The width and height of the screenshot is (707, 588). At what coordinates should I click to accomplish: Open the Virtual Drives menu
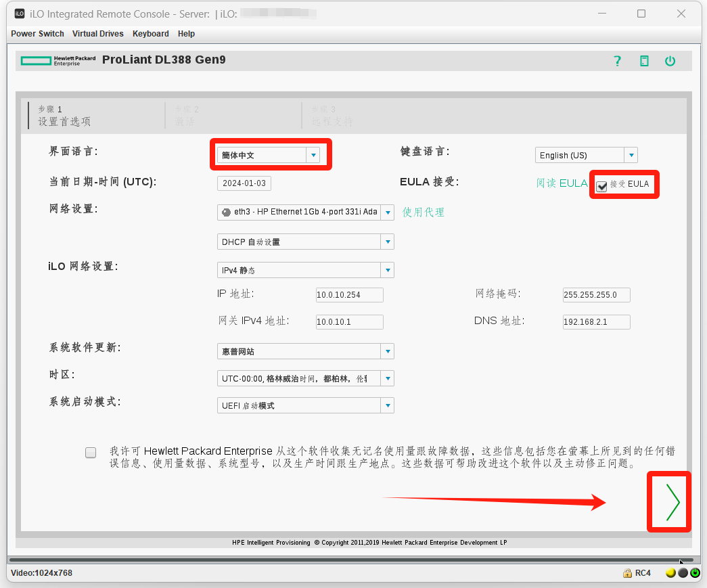(98, 34)
